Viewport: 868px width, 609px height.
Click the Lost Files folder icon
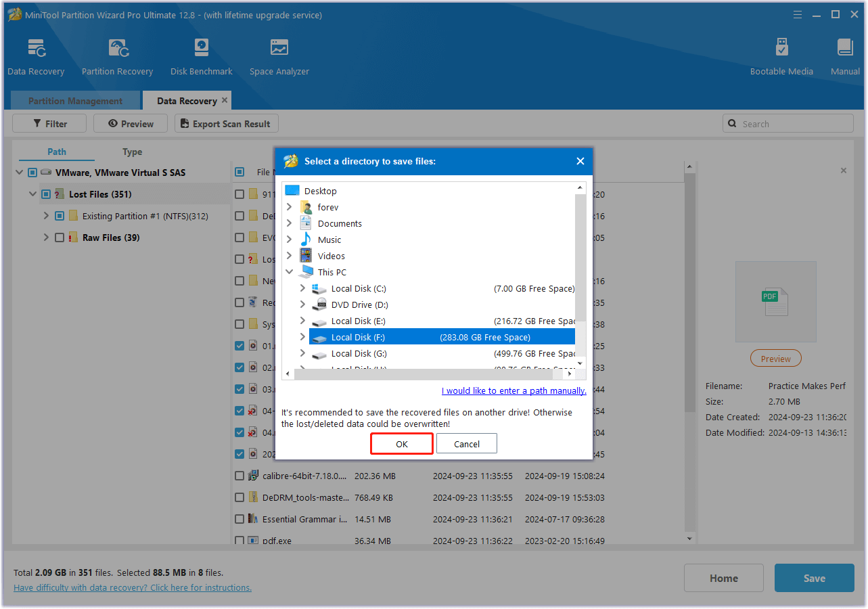click(60, 194)
